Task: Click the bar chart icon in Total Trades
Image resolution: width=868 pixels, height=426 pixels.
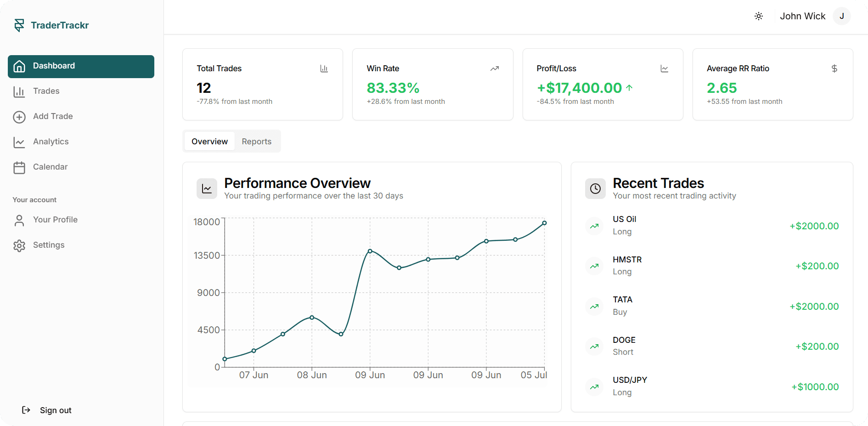Action: click(x=324, y=68)
